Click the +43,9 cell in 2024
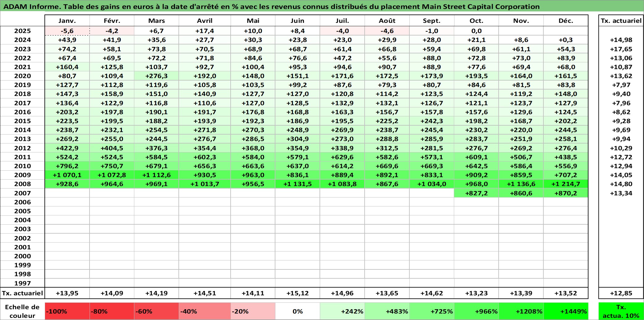 [67, 40]
